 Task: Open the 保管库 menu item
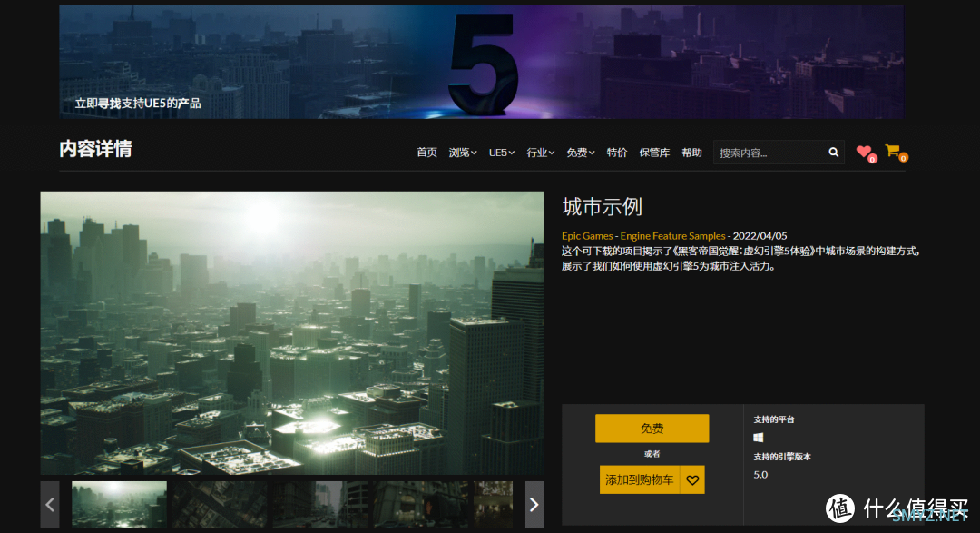pyautogui.click(x=654, y=153)
